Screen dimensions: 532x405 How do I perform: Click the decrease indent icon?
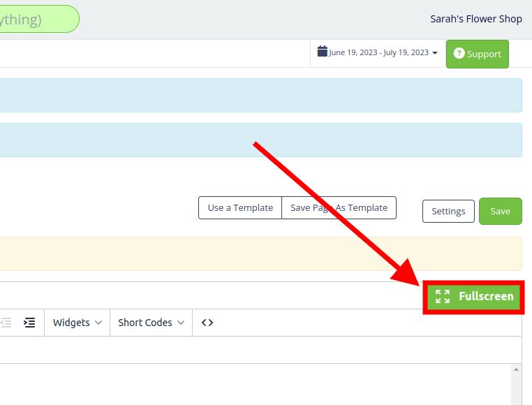pyautogui.click(x=6, y=323)
